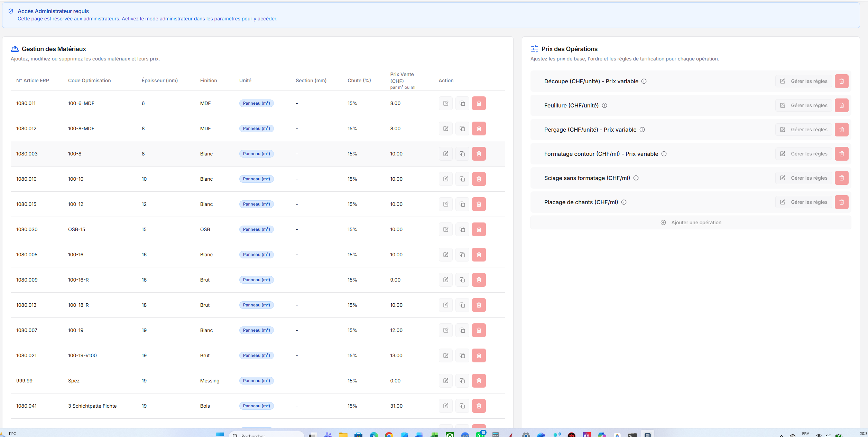The image size is (868, 437).
Task: Select article number 1080.011
Action: [x=26, y=103]
